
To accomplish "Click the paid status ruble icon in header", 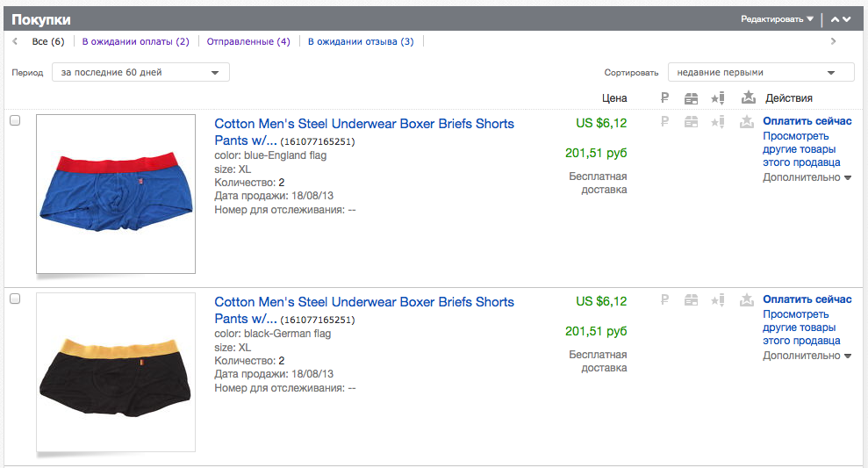I will [665, 98].
